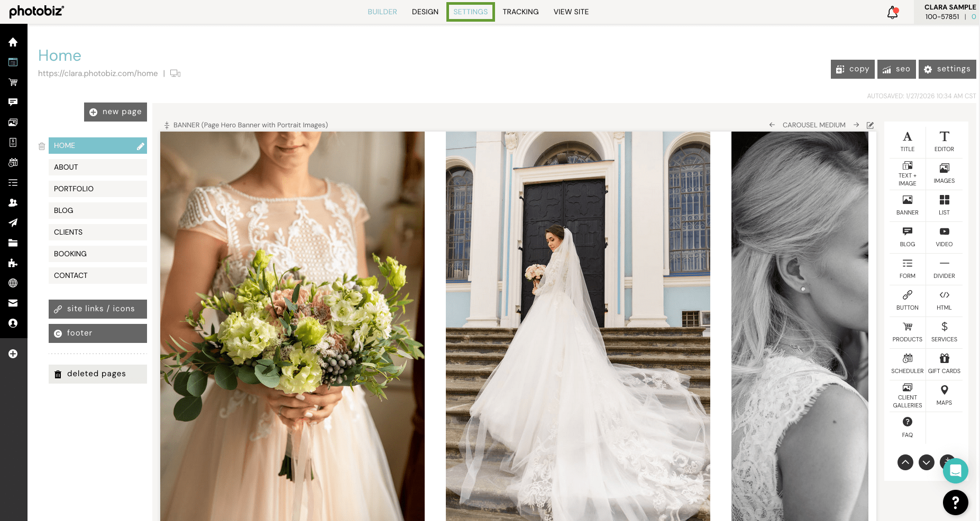Add a Text + Image block
This screenshot has width=980, height=521.
[x=908, y=173]
